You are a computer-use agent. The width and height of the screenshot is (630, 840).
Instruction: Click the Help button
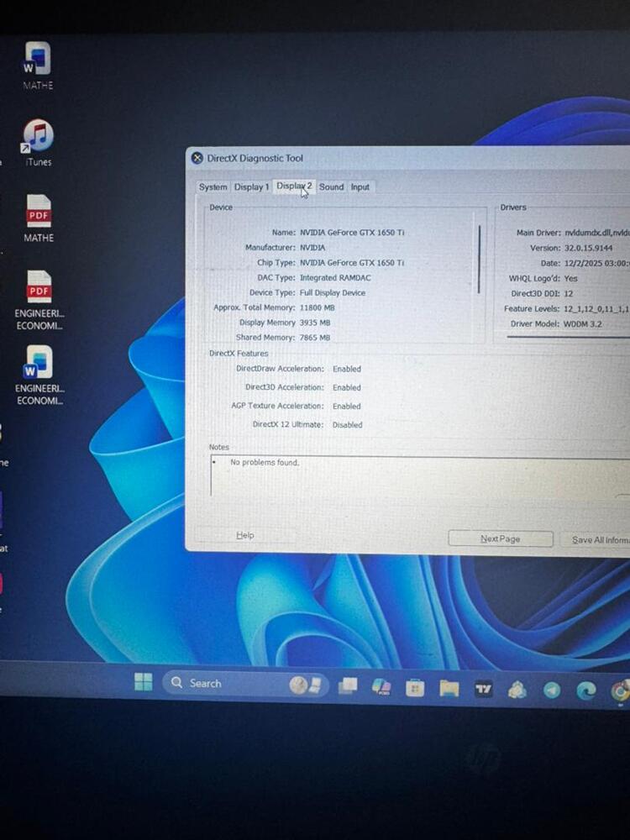[x=244, y=535]
